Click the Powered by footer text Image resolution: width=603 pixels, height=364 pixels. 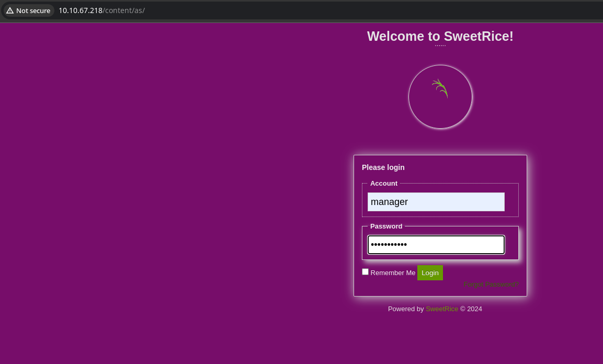point(405,309)
